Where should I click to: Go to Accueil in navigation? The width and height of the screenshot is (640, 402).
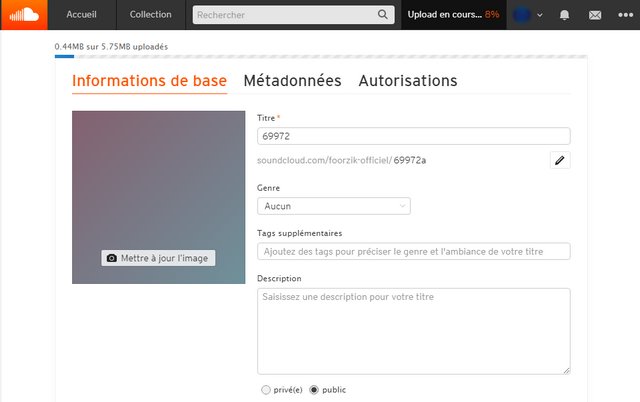tap(81, 15)
